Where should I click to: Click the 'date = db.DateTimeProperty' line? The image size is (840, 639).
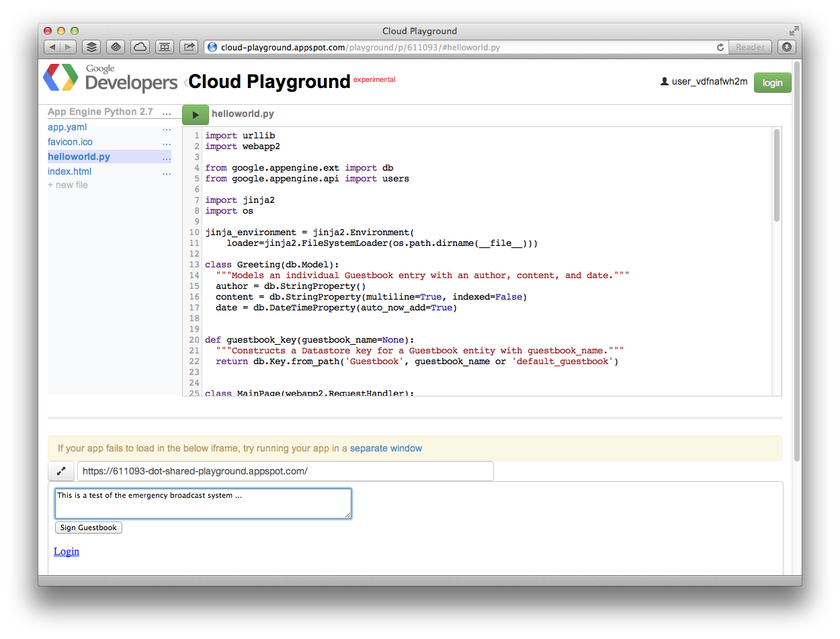(x=336, y=308)
